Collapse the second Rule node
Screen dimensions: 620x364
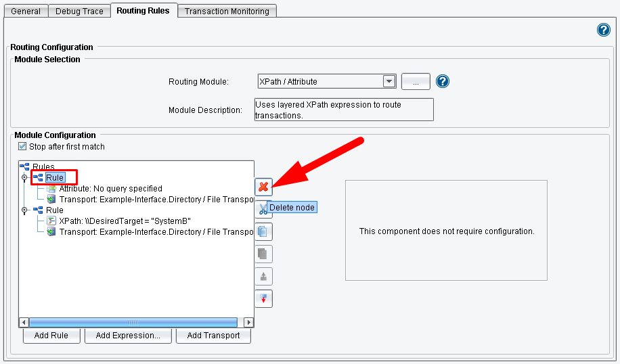coord(25,210)
